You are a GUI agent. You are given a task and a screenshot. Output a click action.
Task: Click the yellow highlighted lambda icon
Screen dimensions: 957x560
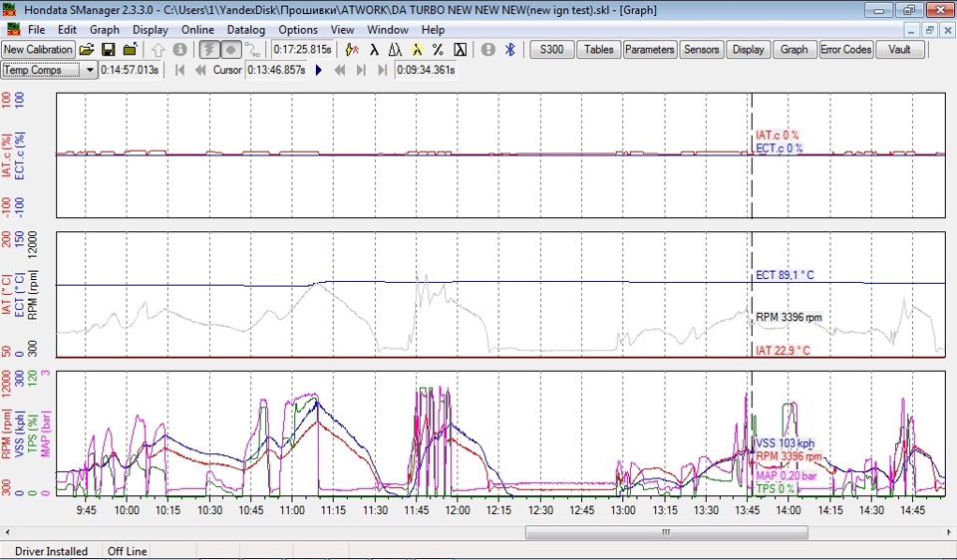click(417, 50)
